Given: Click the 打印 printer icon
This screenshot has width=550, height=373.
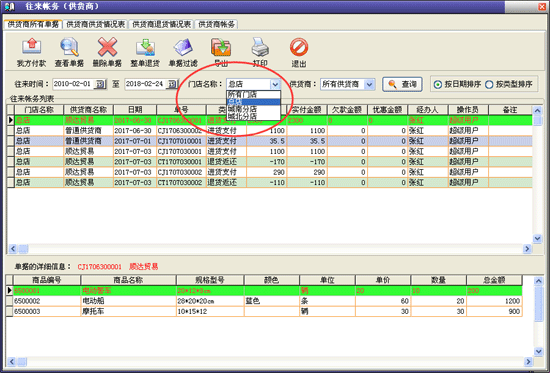Looking at the screenshot, I should (260, 47).
